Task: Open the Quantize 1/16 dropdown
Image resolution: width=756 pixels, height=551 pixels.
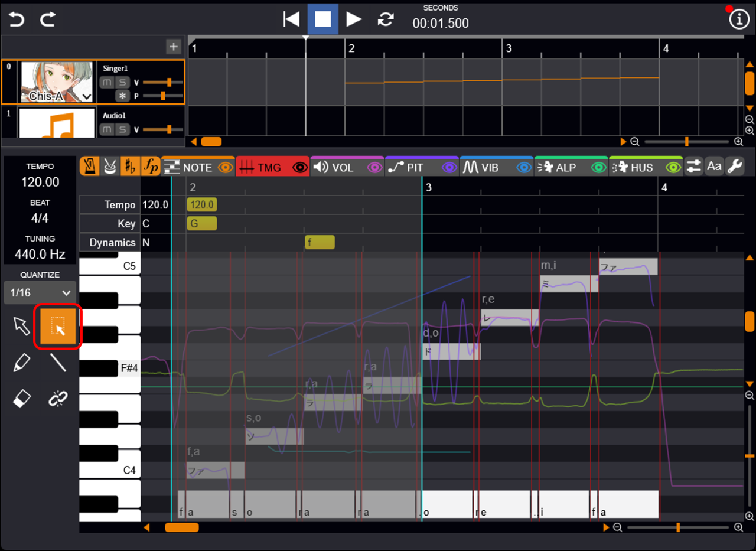Action: [40, 292]
